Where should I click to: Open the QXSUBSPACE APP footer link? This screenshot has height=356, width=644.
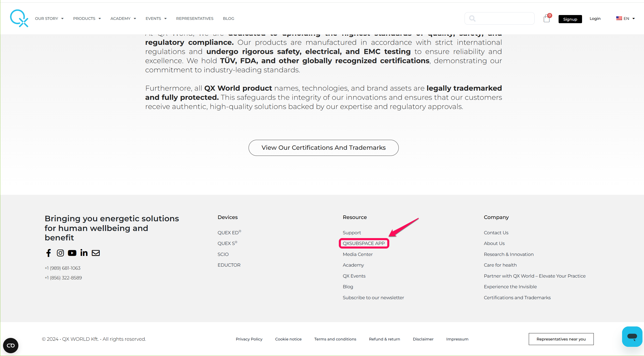pos(364,243)
